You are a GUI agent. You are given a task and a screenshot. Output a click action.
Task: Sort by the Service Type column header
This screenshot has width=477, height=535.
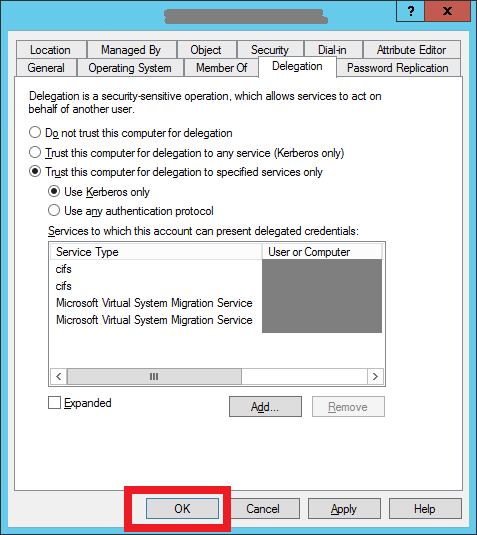click(156, 252)
